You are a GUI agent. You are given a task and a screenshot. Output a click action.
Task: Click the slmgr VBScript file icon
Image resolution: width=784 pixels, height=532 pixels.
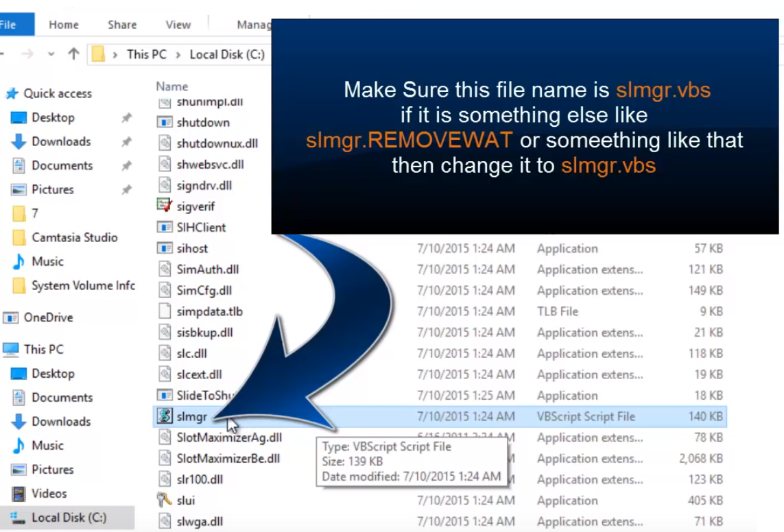165,416
